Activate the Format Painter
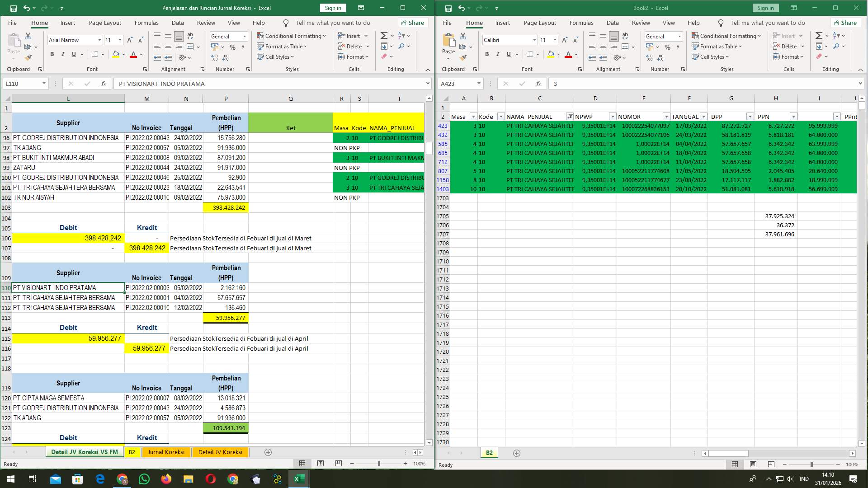868x488 pixels. tap(28, 57)
